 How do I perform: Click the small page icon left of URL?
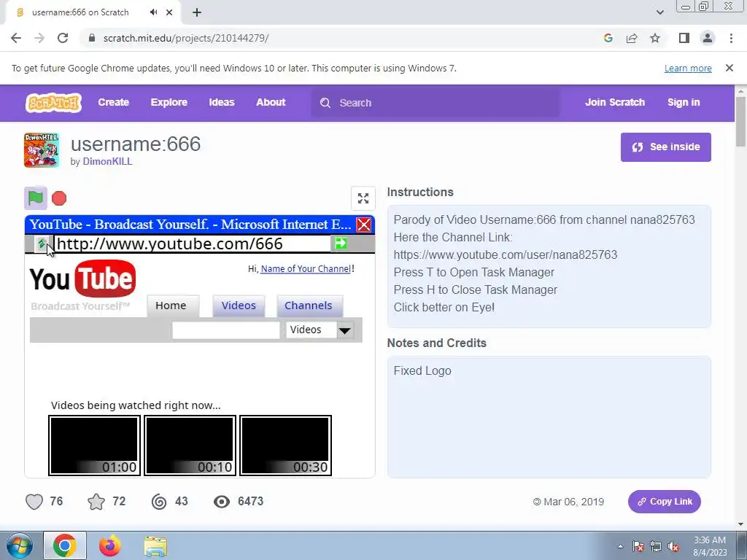coord(42,244)
